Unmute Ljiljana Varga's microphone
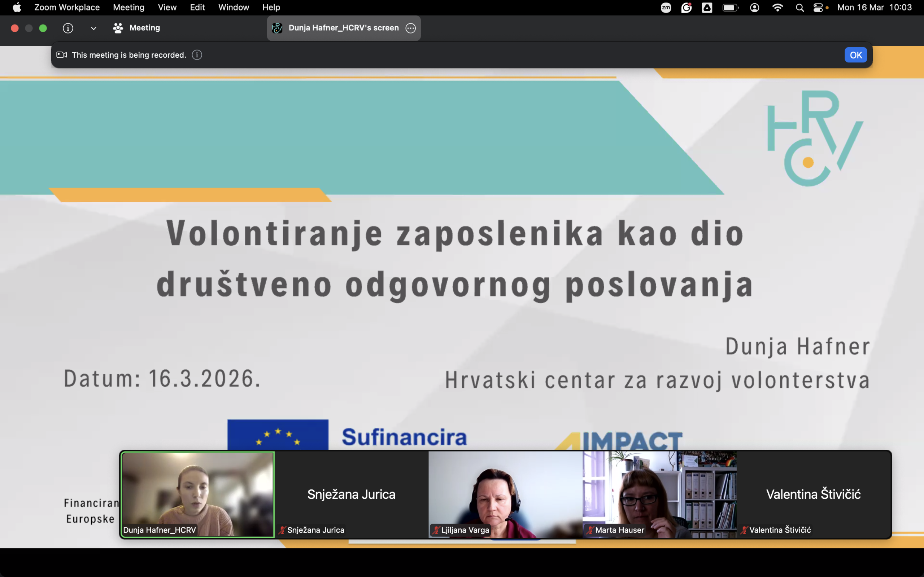 click(436, 530)
